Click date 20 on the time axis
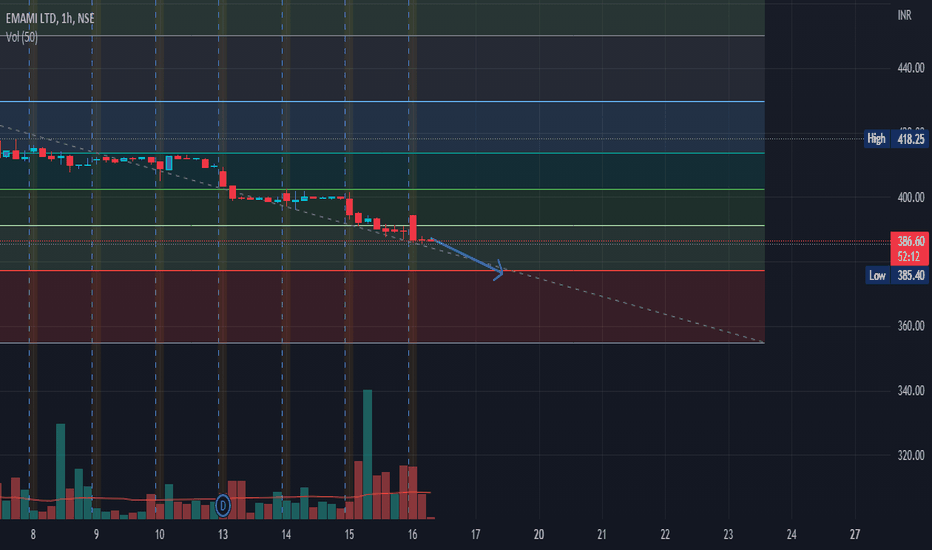This screenshot has width=932, height=550. tap(539, 535)
